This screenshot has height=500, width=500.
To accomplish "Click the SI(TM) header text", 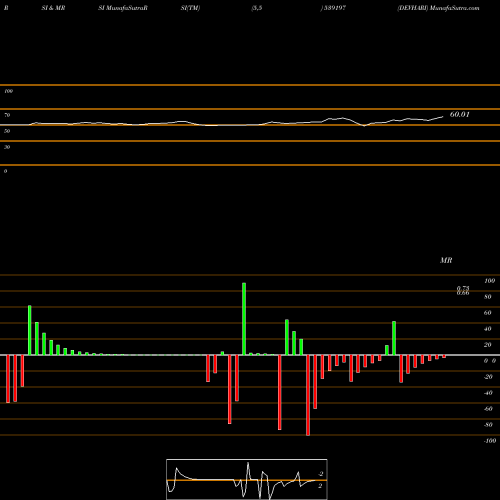I will 190,8.
